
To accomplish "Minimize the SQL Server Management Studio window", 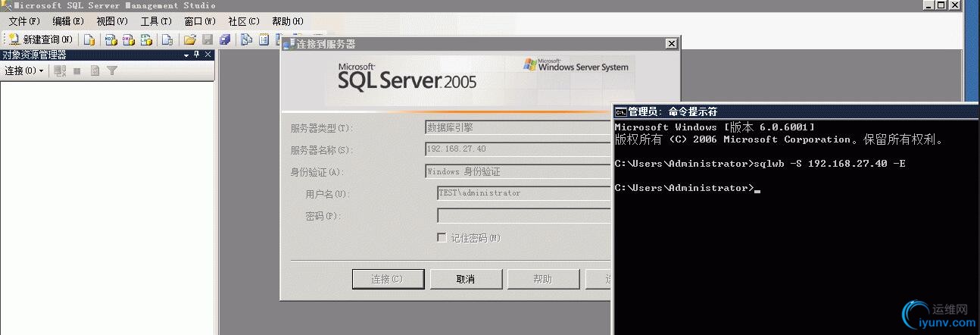I will click(929, 5).
